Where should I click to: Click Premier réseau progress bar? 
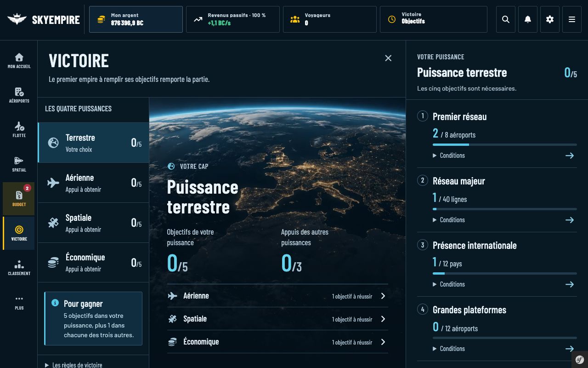click(505, 144)
